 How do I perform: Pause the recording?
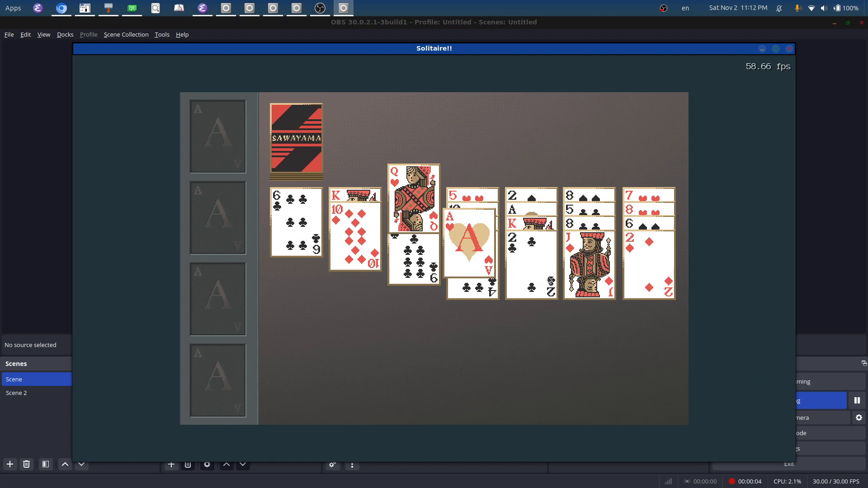(857, 400)
